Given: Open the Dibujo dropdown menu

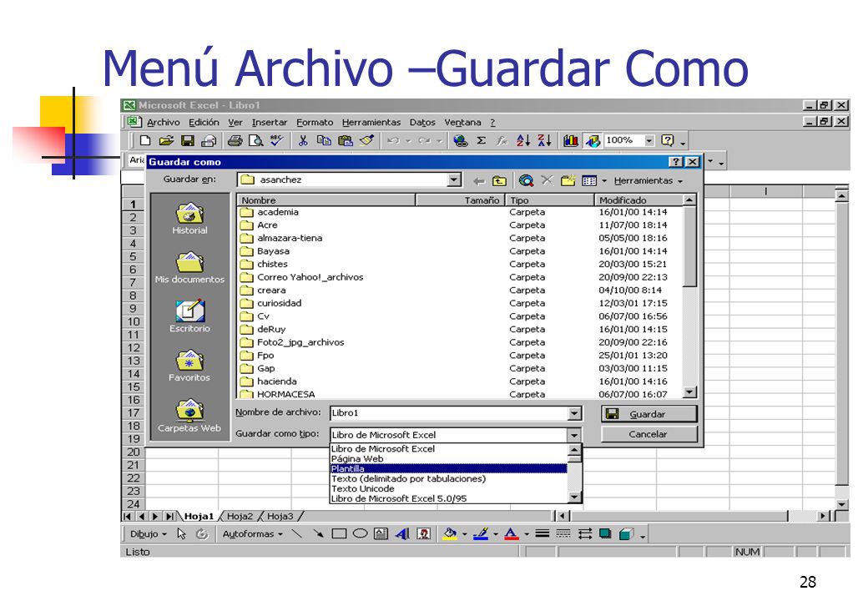Looking at the screenshot, I should pos(148,534).
